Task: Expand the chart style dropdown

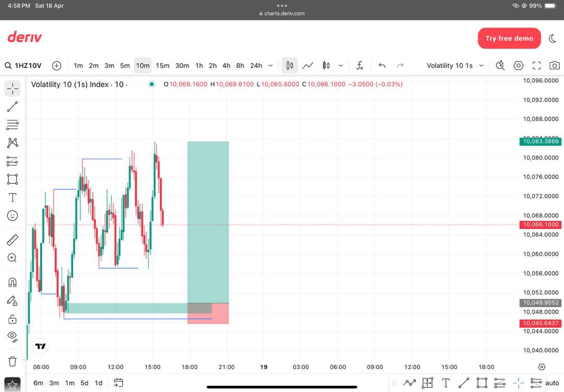Action: [x=340, y=65]
